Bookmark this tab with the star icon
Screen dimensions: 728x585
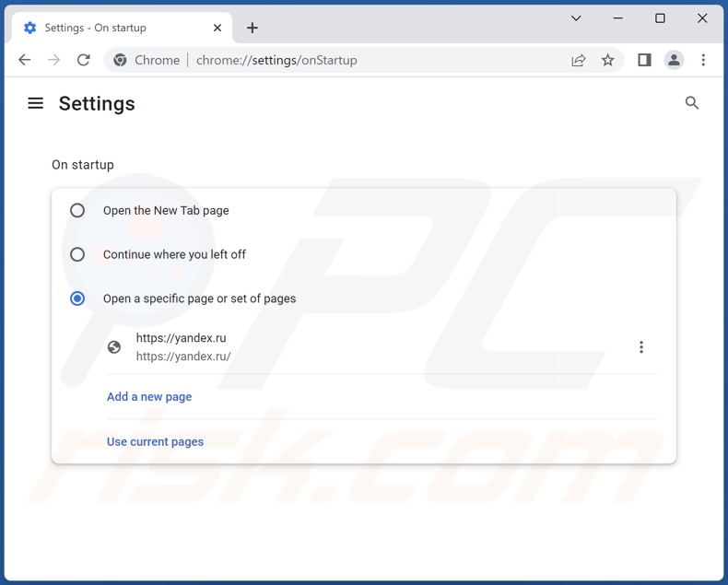608,60
